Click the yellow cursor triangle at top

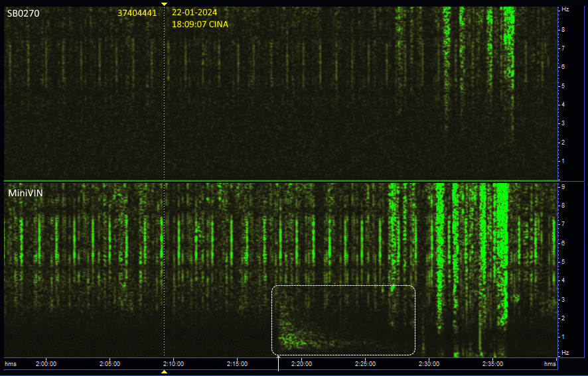165,4
